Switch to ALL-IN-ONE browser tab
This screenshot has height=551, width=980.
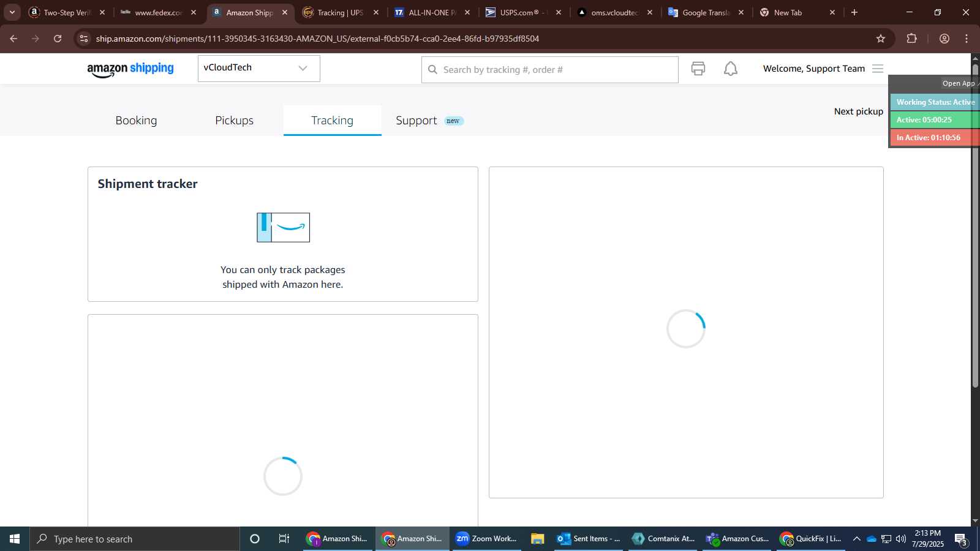[432, 12]
